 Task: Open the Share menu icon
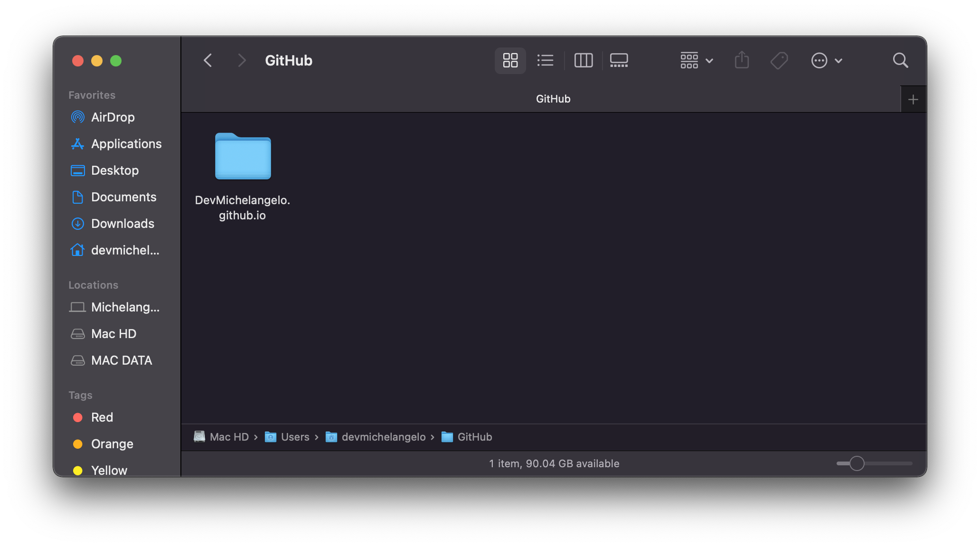click(x=742, y=60)
